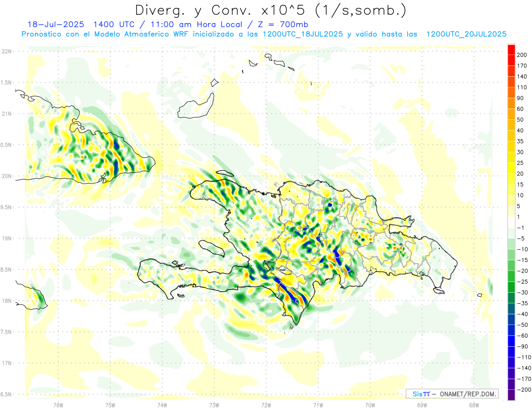Screen dimensions: 532x411
Task: Click the '90' value on the color scale
Action: pyautogui.click(x=521, y=98)
